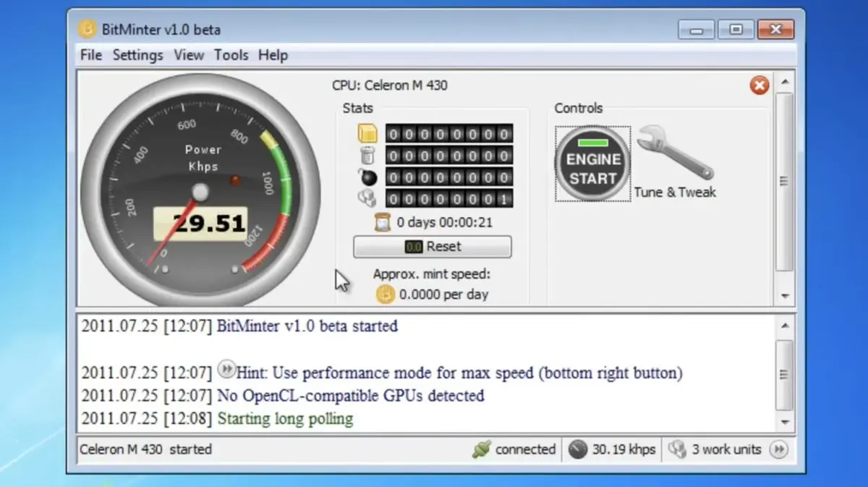The height and width of the screenshot is (487, 868).
Task: Open the File menu
Action: click(x=91, y=55)
